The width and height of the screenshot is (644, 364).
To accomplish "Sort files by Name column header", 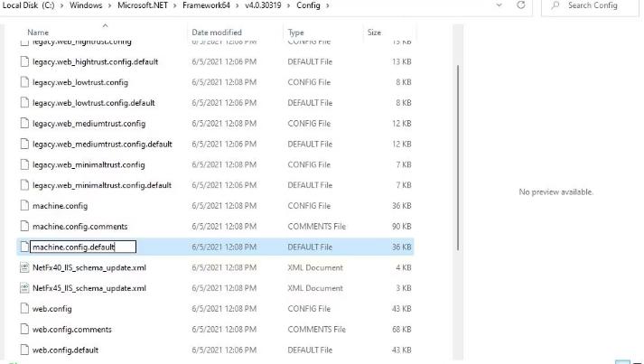I will coord(38,32).
